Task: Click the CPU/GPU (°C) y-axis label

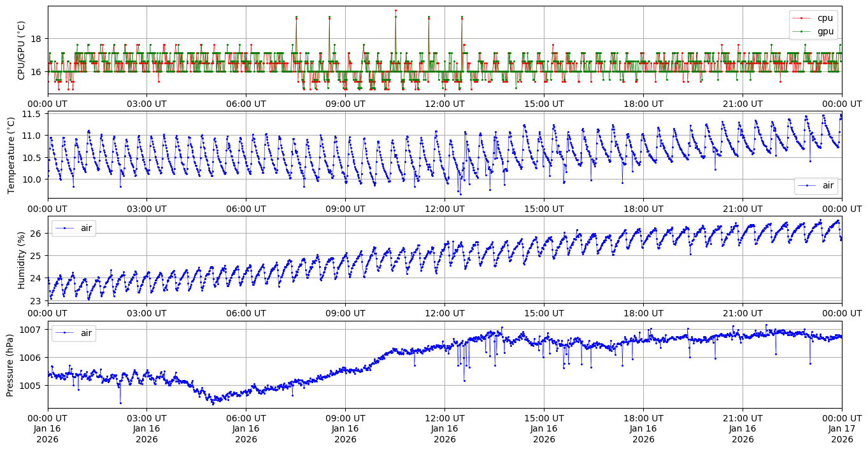Action: 22,50
